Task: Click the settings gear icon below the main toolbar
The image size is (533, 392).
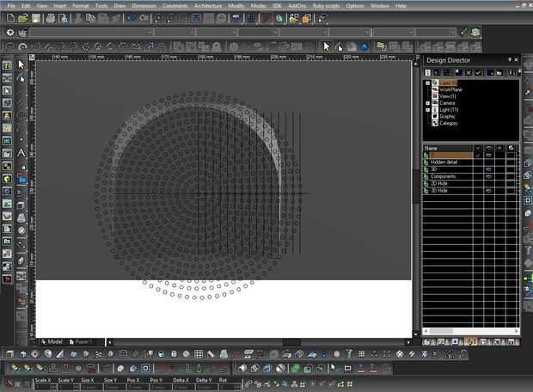Action: pyautogui.click(x=10, y=33)
